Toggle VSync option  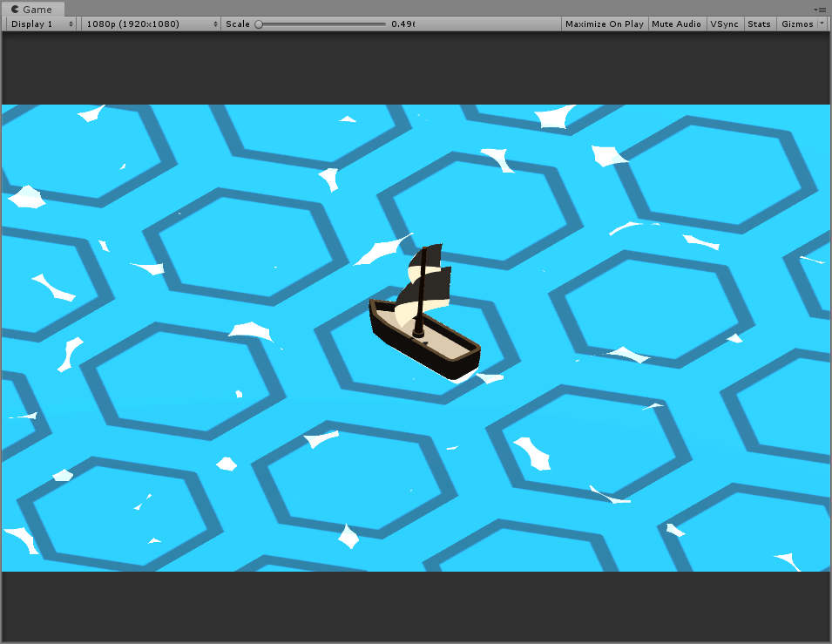coord(724,24)
